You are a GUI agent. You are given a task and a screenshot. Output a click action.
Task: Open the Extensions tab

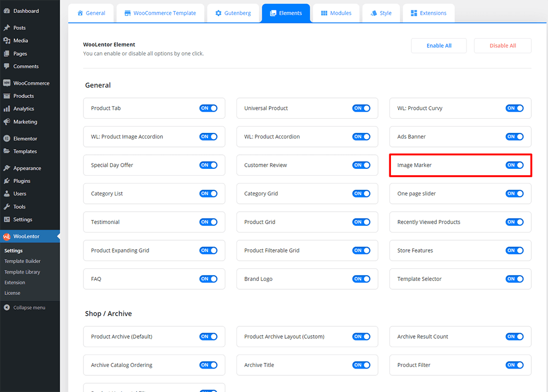(x=429, y=13)
